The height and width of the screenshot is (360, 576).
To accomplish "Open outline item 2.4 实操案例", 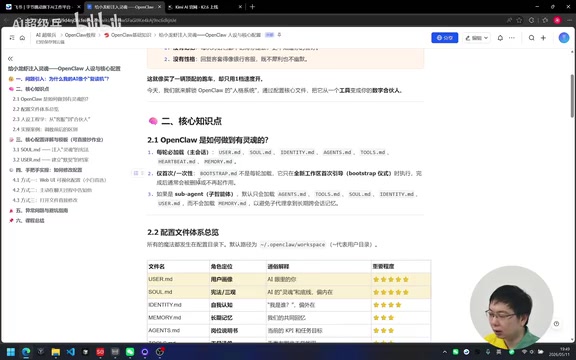I will (x=45, y=129).
